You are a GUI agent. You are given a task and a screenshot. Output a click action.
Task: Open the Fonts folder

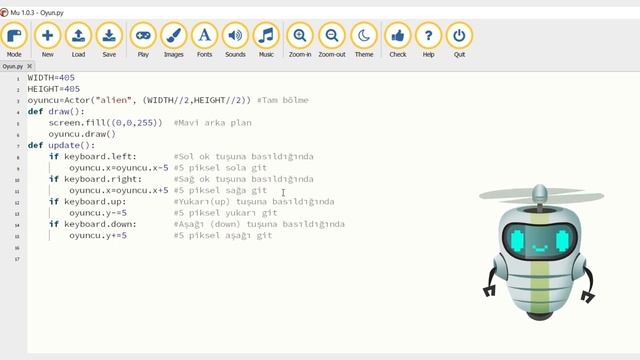204,40
